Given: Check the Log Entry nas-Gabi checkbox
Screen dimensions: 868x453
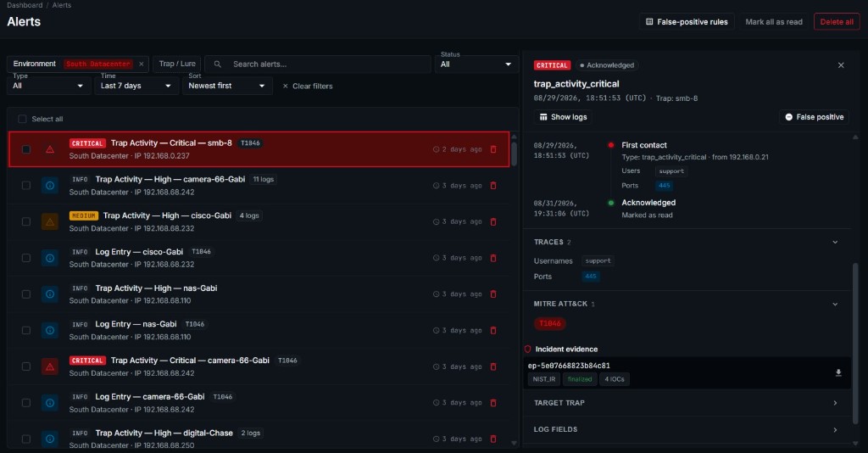Looking at the screenshot, I should click(x=26, y=331).
